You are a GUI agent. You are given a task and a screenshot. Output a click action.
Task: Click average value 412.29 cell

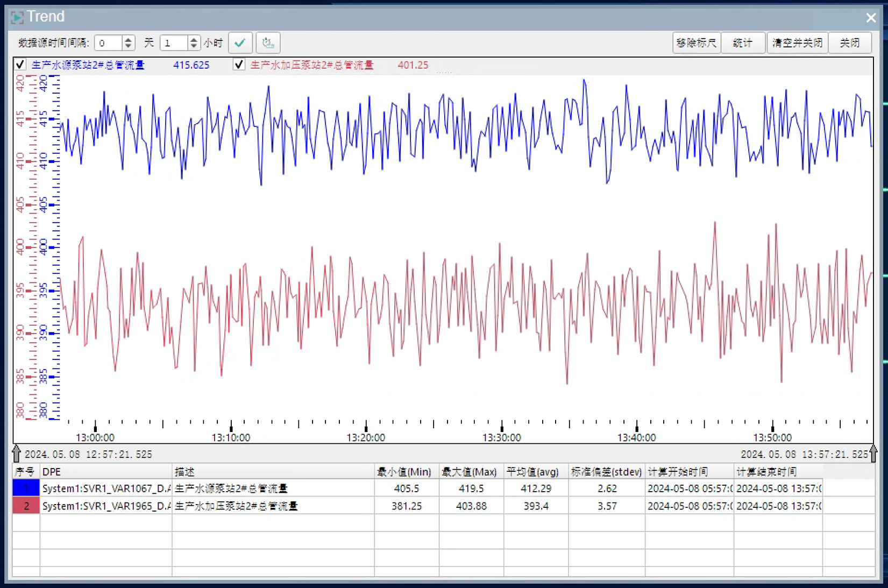(536, 488)
